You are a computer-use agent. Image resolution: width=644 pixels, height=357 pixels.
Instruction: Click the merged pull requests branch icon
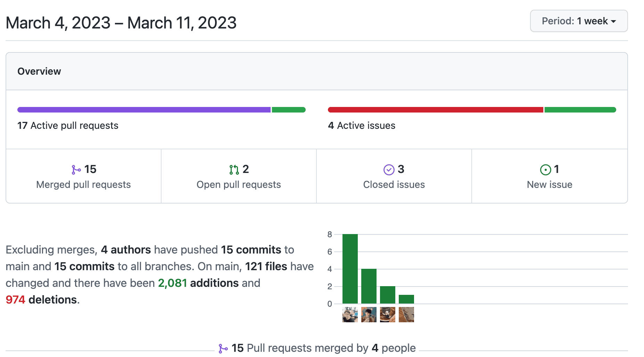(76, 170)
